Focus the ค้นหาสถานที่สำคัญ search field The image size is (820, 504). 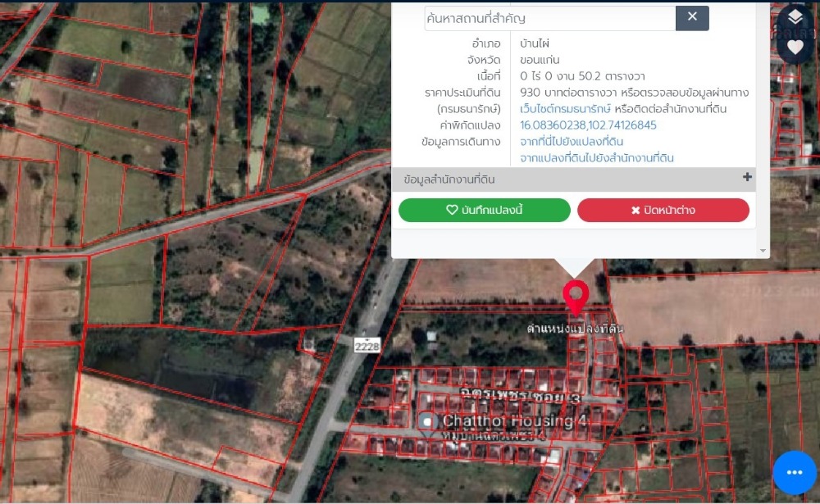549,18
